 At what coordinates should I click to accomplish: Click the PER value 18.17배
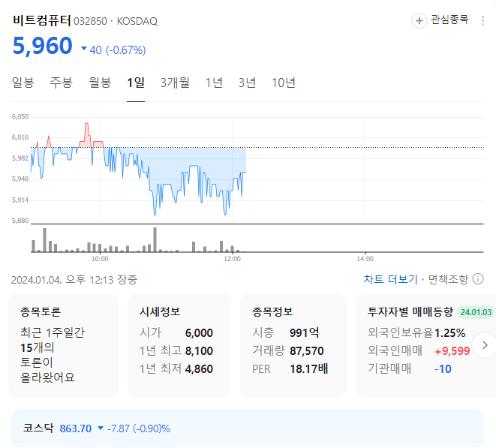[x=308, y=369]
